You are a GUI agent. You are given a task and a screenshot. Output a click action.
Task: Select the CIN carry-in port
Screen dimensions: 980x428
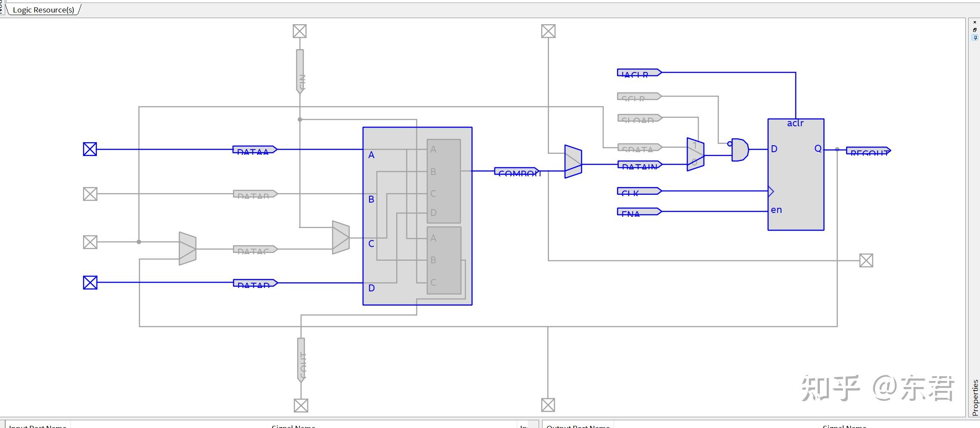300,72
